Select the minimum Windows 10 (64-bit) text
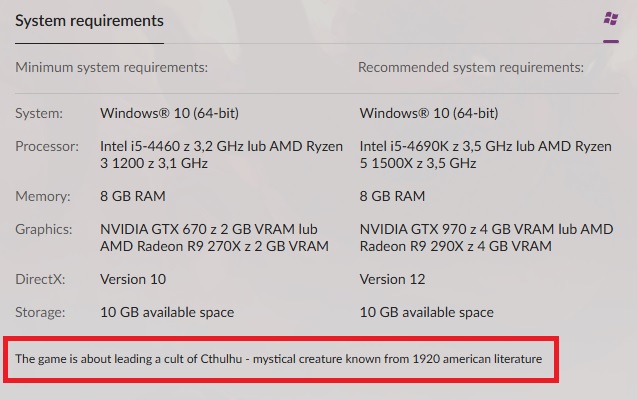The height and width of the screenshot is (400, 637). (169, 113)
